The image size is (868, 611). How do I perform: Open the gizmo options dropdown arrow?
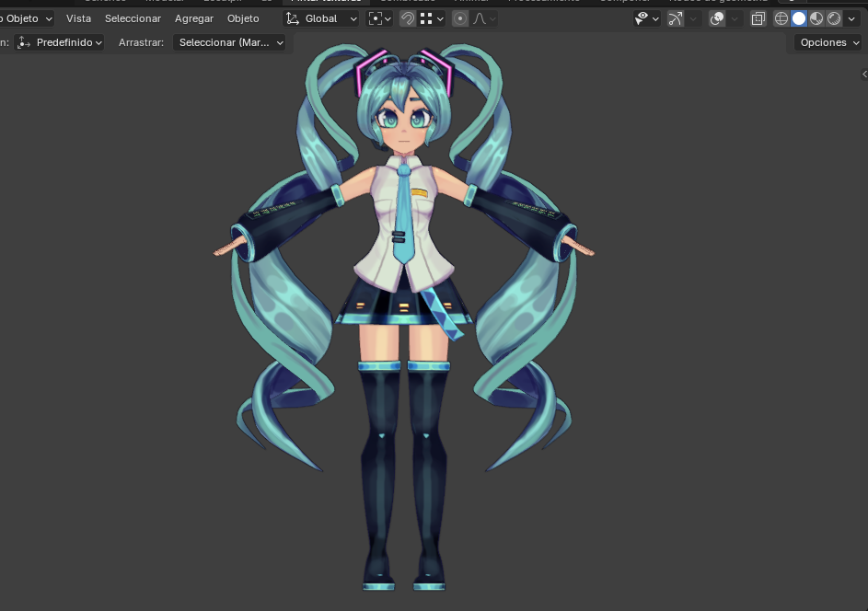click(x=692, y=18)
